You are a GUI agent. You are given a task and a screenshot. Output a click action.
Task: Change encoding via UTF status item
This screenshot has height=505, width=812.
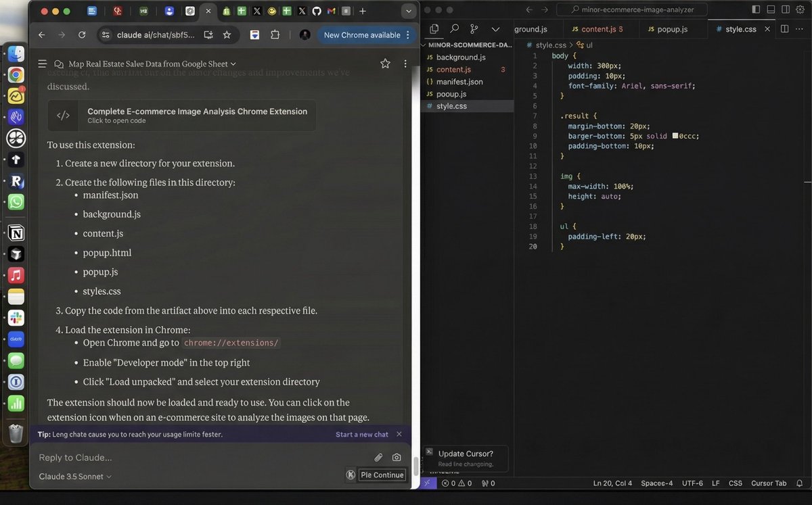(x=692, y=483)
